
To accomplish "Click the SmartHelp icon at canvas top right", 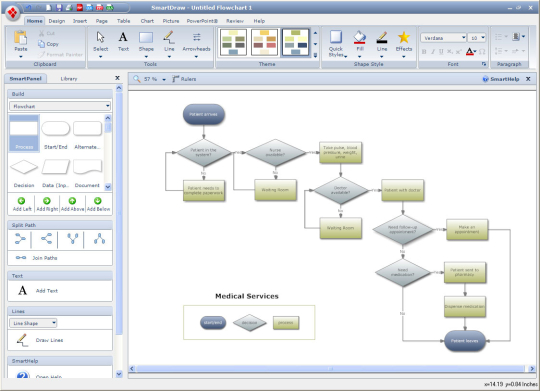I will pyautogui.click(x=485, y=79).
